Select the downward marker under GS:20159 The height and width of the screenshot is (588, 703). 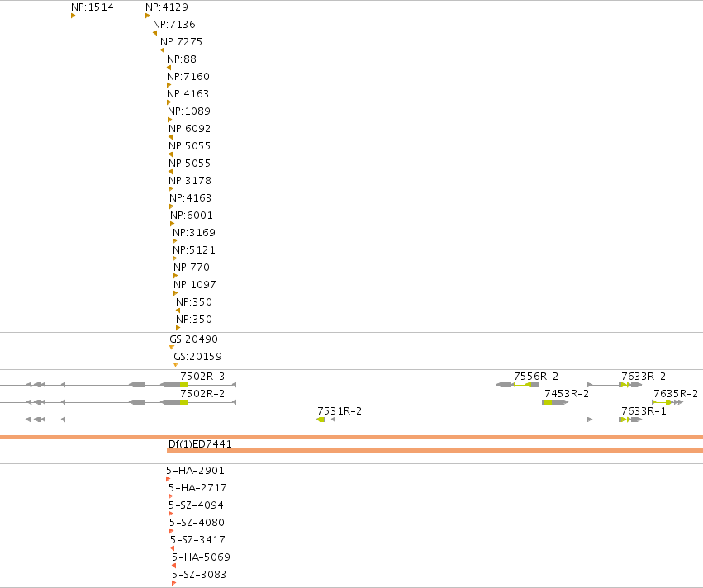(x=176, y=365)
